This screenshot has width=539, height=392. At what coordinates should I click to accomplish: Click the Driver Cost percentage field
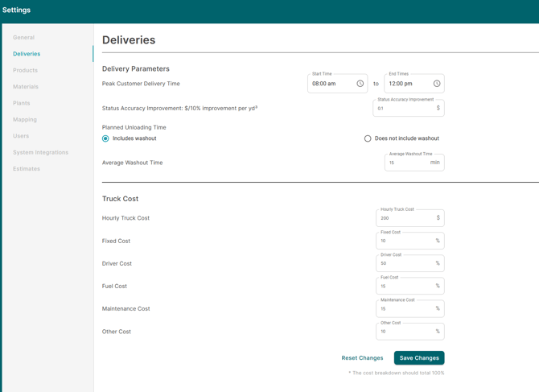(x=404, y=263)
